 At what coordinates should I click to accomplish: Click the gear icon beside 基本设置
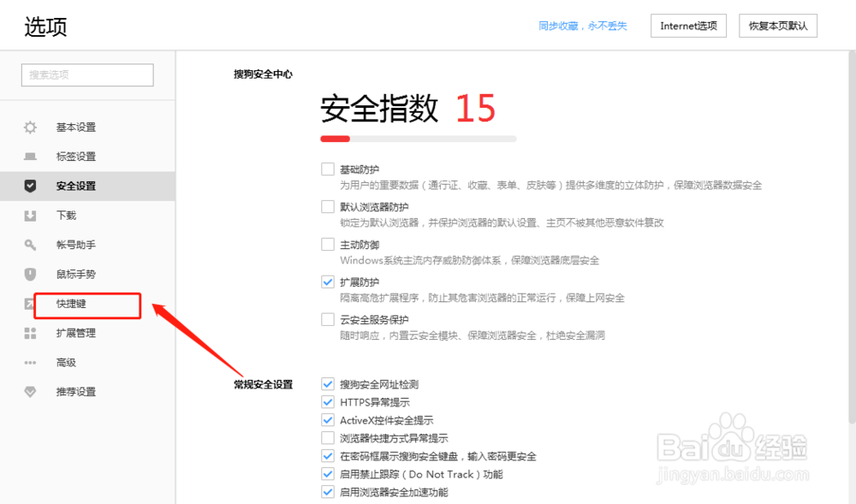30,127
